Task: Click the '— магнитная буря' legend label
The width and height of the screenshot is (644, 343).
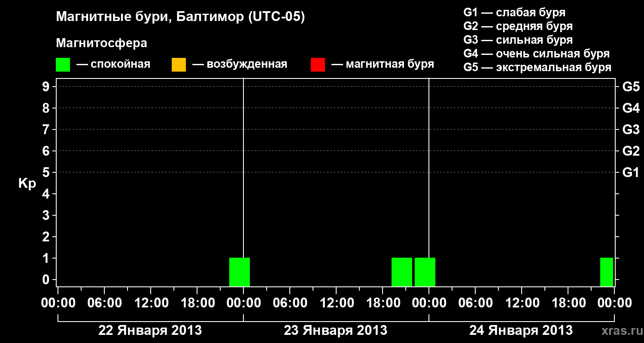Action: [383, 65]
